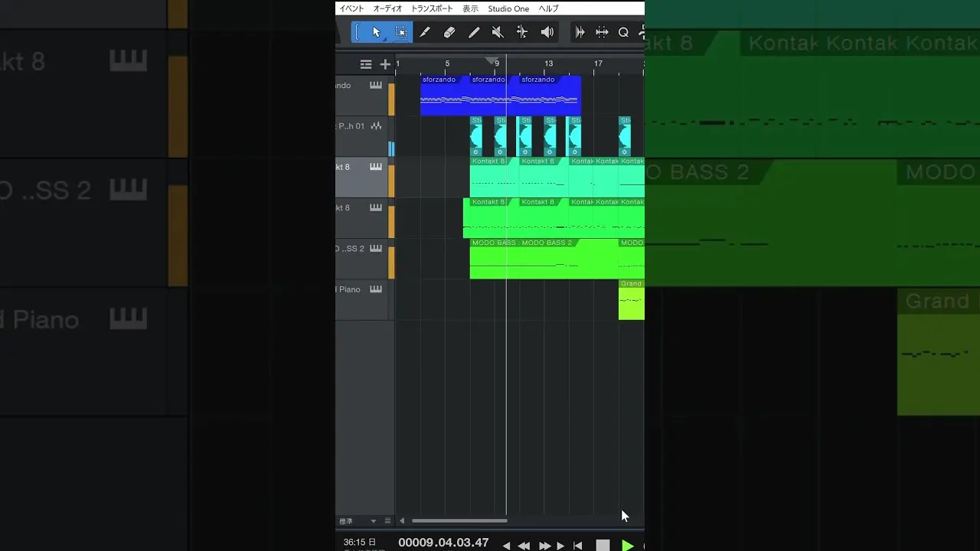The width and height of the screenshot is (980, 551).
Task: Click the orange color strip of MODO BASS track
Action: 391,262
